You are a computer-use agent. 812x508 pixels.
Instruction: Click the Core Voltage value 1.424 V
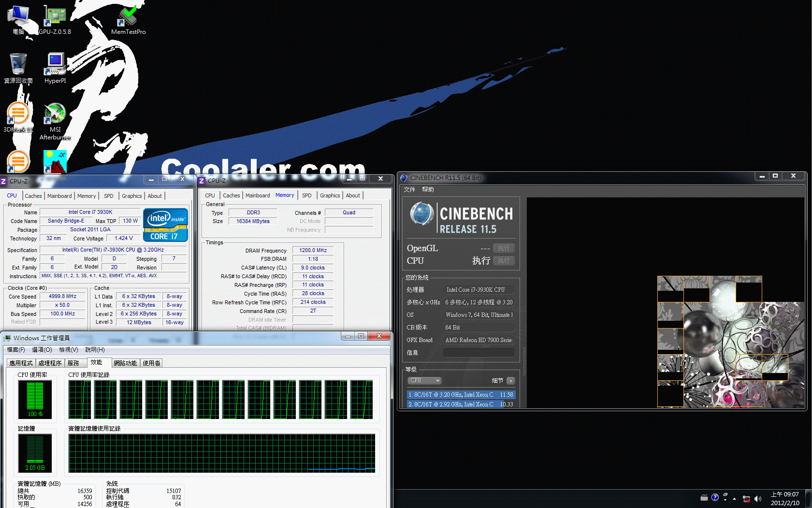pyautogui.click(x=124, y=238)
